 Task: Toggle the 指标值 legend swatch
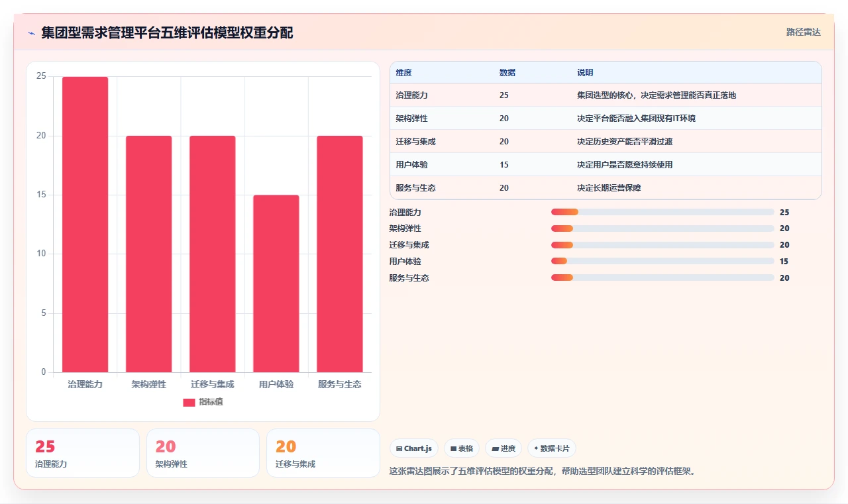pos(189,402)
